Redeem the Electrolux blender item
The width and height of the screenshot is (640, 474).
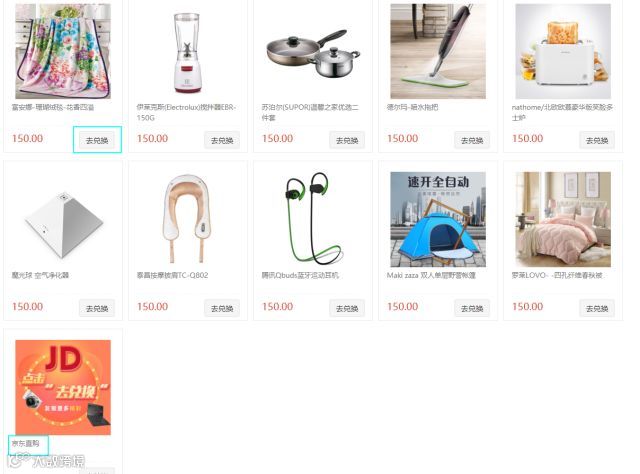(x=222, y=140)
